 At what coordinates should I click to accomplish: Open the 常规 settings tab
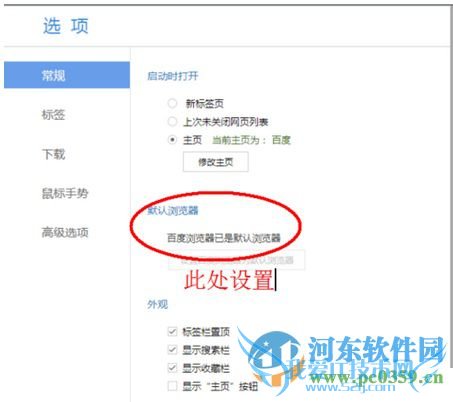pyautogui.click(x=67, y=75)
